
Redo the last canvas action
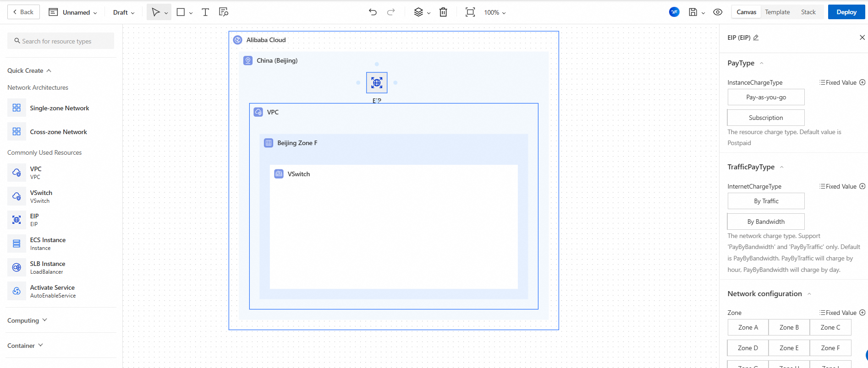[x=391, y=12]
